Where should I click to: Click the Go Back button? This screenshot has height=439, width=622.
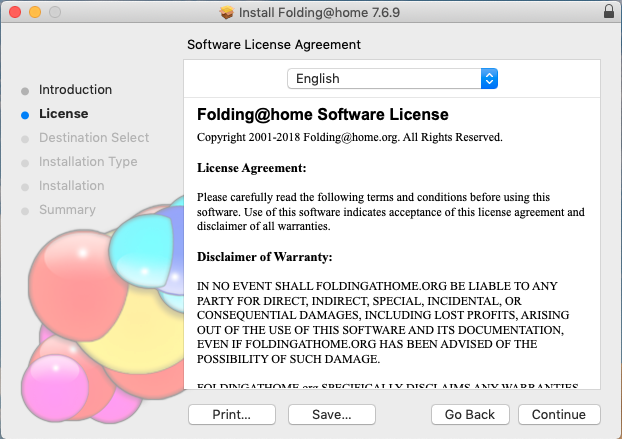(470, 414)
